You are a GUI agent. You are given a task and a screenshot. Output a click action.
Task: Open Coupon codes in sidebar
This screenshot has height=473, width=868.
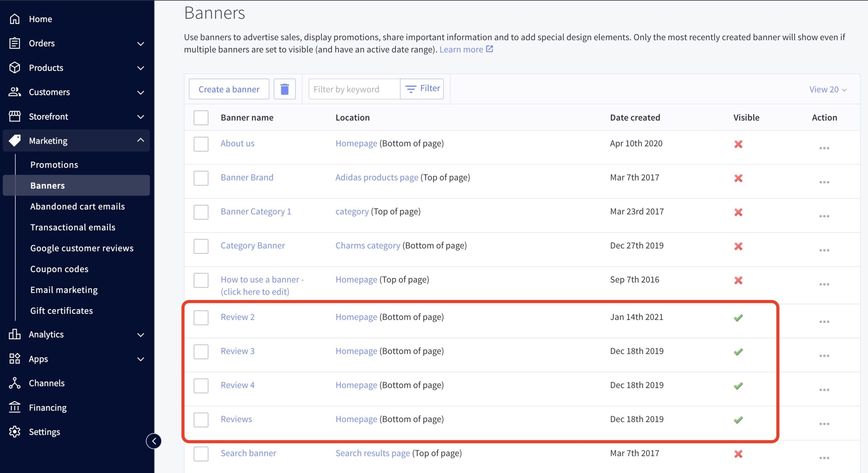tap(59, 269)
